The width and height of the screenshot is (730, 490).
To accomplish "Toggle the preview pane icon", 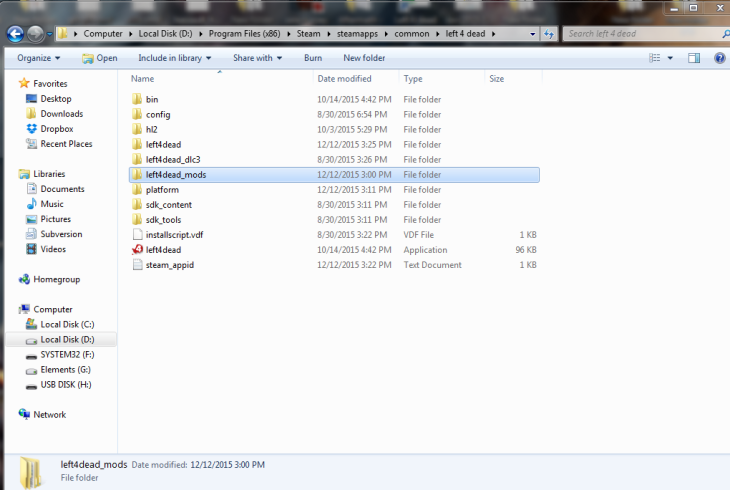I will 694,58.
